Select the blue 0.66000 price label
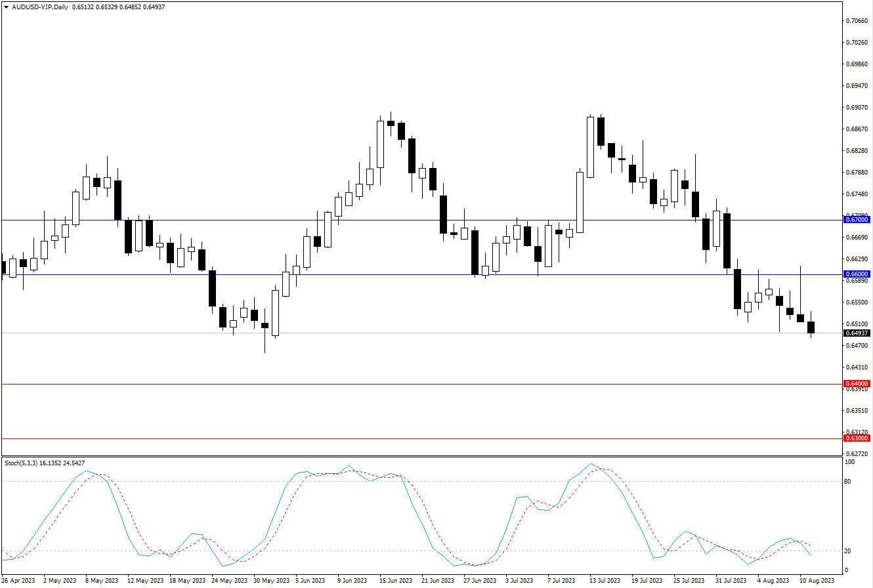 (x=857, y=274)
